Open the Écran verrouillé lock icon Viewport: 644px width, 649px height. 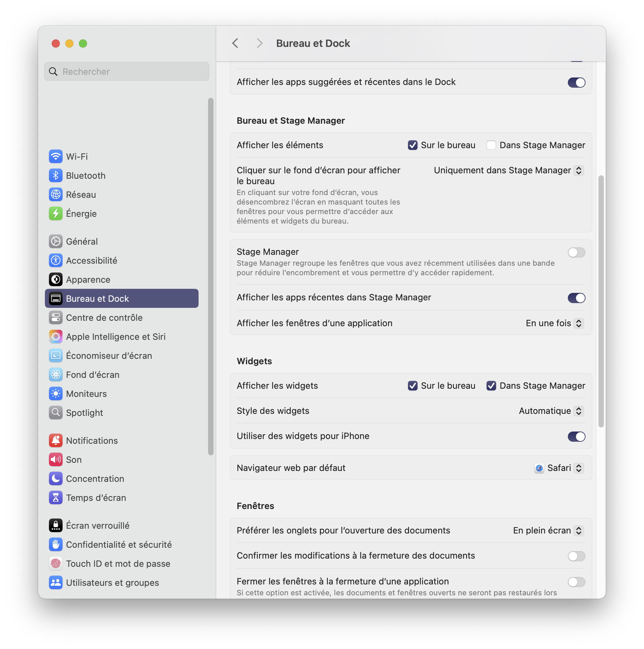[x=56, y=526]
